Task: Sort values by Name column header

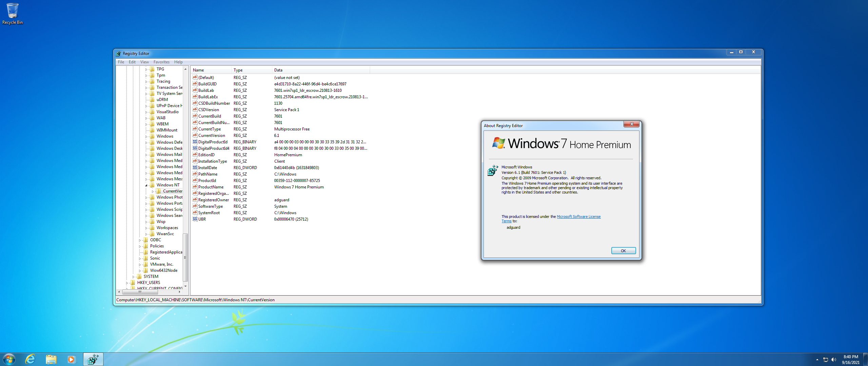Action: point(211,70)
